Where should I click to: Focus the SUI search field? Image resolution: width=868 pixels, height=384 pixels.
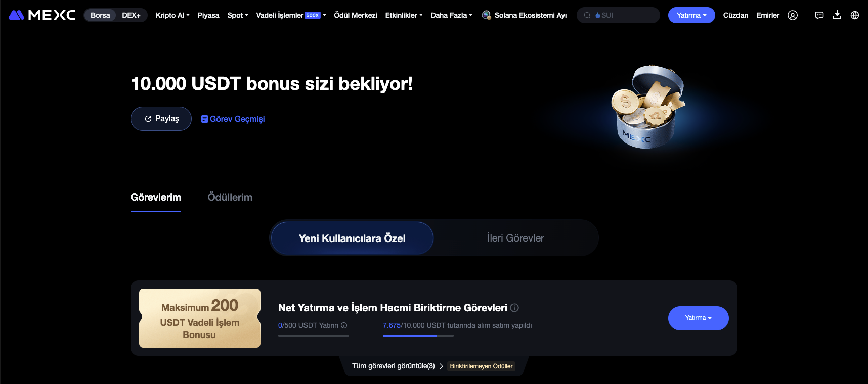pyautogui.click(x=618, y=15)
